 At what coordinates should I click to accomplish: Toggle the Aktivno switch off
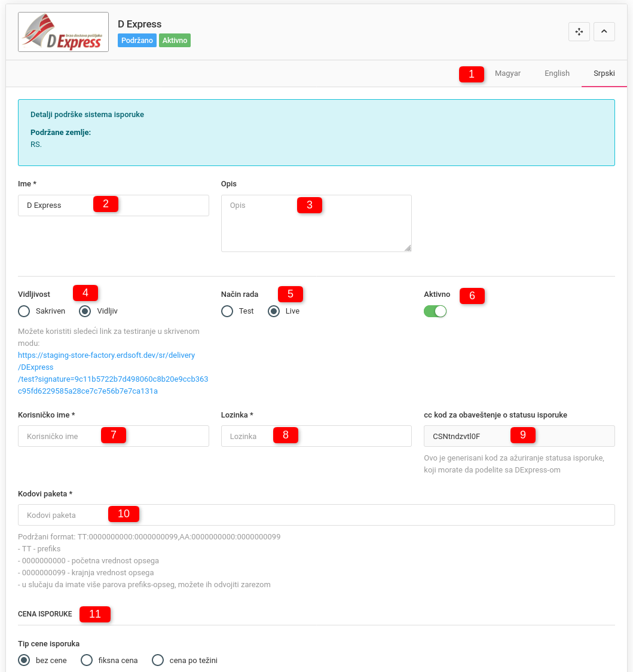435,311
